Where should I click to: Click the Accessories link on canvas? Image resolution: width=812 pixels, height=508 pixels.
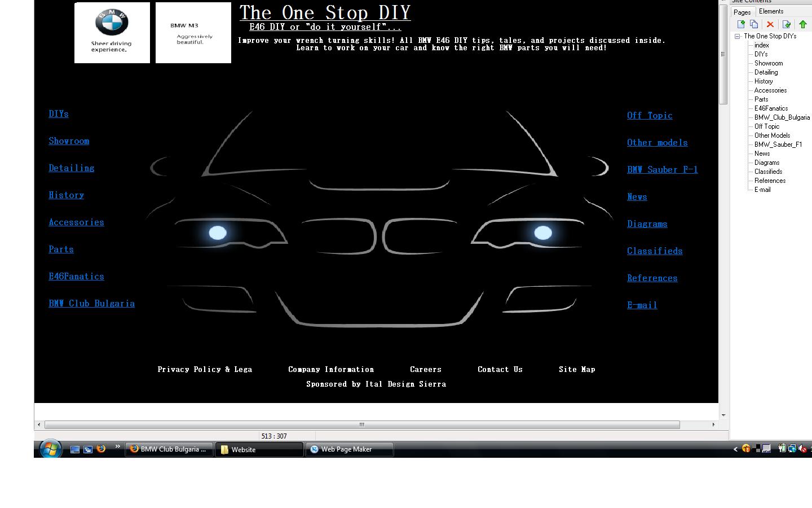(x=77, y=222)
